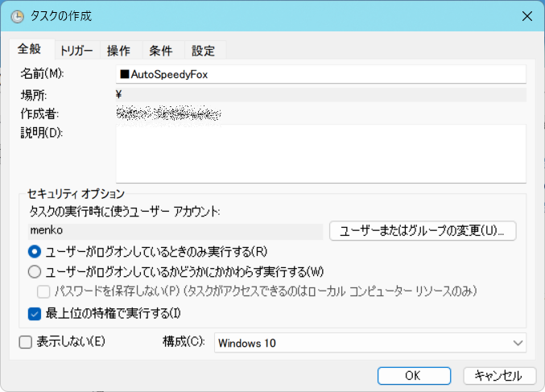Viewport: 545px width, 392px height.
Task: Click the 構成(C) label
Action: coord(184,342)
